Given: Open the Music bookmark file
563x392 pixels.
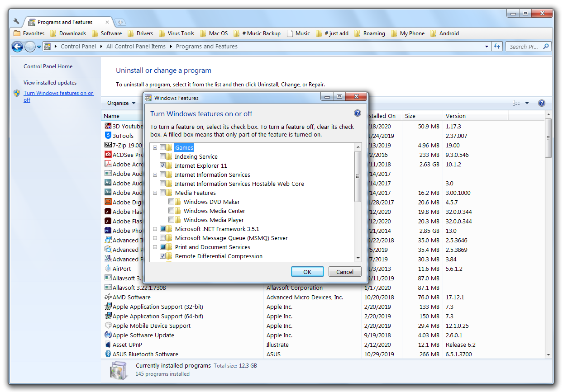Looking at the screenshot, I should click(299, 33).
